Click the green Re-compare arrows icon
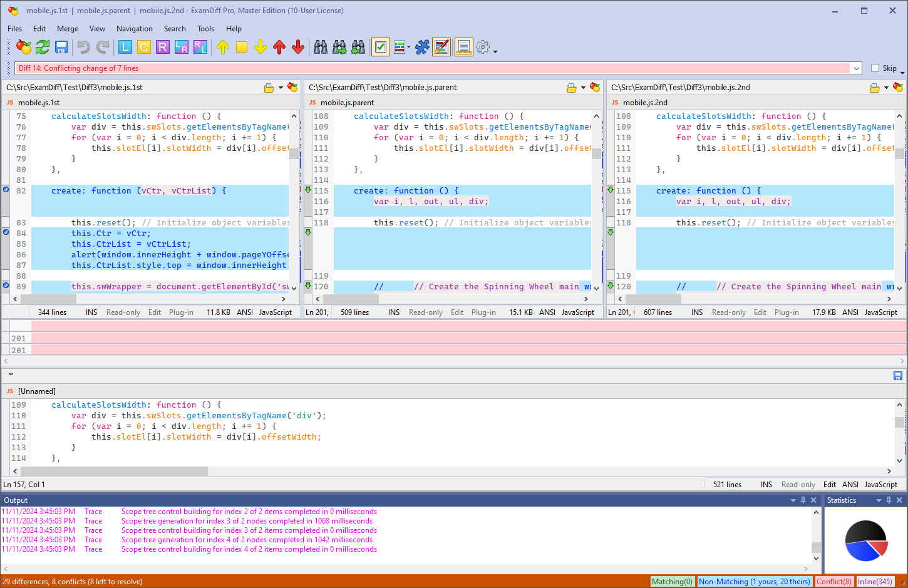 click(x=43, y=47)
